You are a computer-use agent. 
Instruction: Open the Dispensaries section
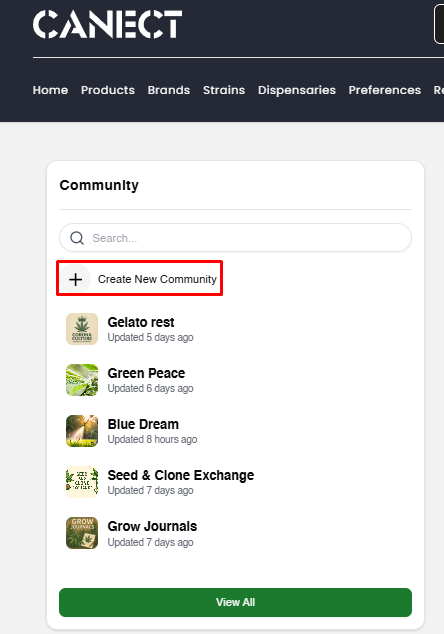coord(297,90)
